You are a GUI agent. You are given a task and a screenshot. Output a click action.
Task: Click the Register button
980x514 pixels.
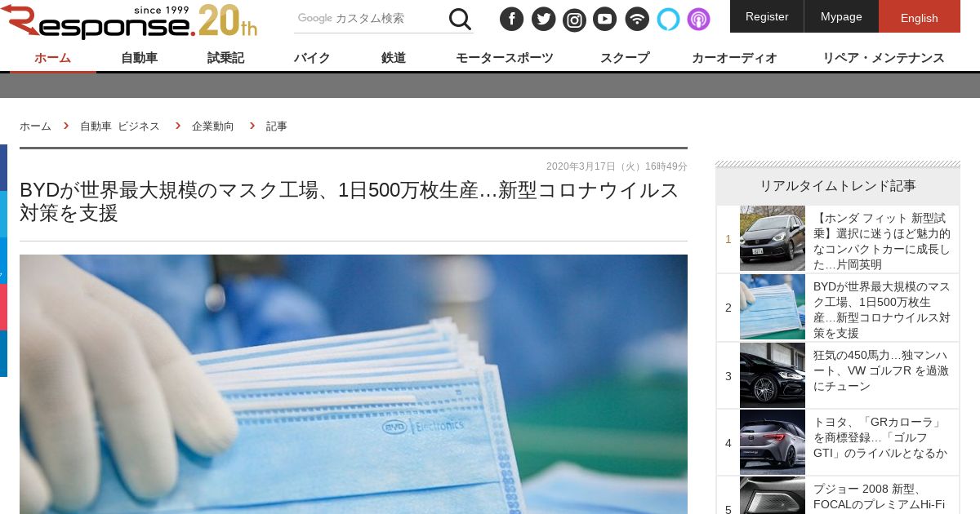tap(767, 16)
